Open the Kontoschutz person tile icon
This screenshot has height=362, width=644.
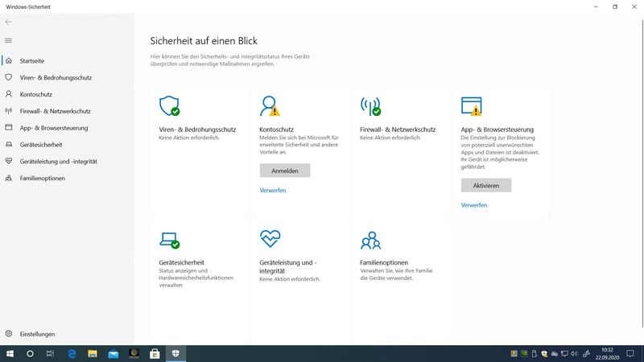coord(270,106)
